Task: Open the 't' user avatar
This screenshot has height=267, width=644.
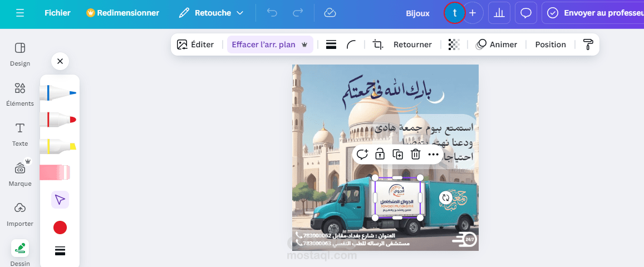Action: coord(454,13)
